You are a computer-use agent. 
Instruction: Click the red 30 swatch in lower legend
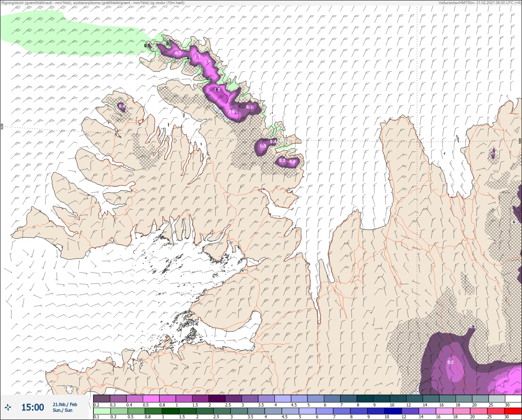[513, 411]
